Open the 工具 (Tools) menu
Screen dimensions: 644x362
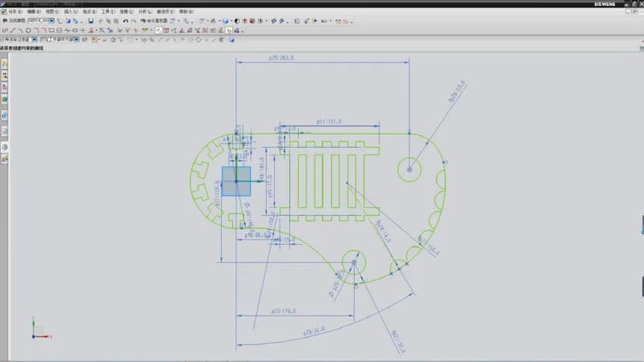108,11
